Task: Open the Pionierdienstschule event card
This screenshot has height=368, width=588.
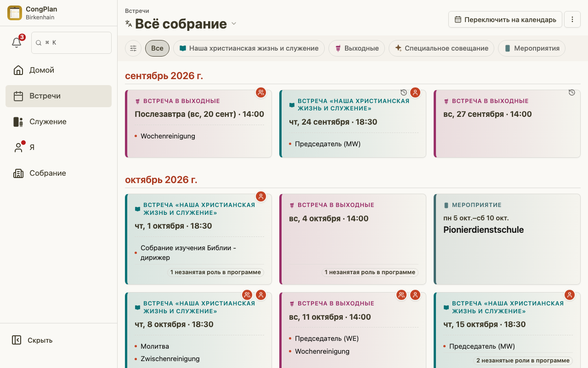Action: 507,239
